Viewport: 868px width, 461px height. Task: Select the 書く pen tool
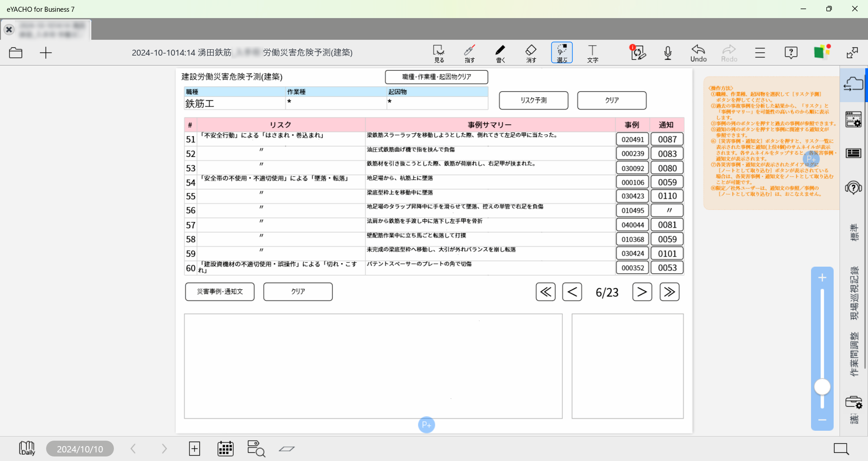[x=500, y=53]
